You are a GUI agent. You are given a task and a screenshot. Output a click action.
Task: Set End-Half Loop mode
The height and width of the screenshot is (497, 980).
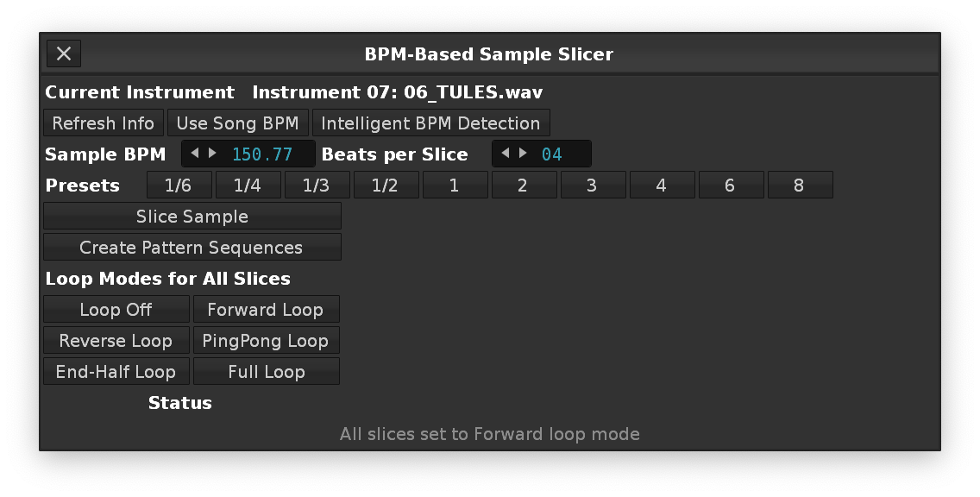[116, 372]
